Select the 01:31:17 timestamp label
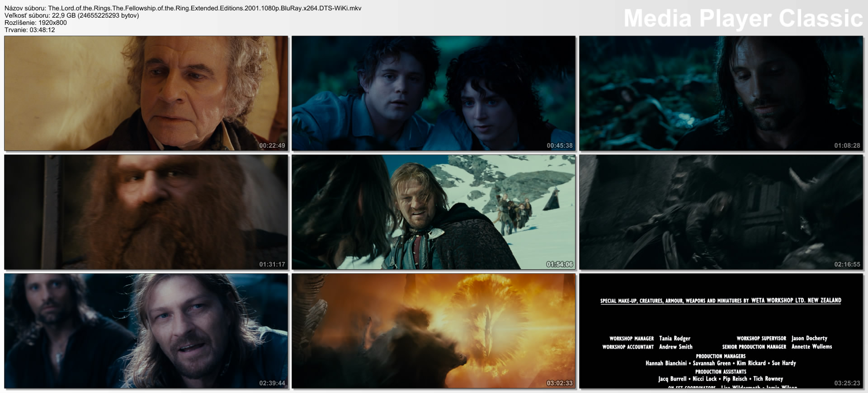The image size is (868, 393). [272, 264]
